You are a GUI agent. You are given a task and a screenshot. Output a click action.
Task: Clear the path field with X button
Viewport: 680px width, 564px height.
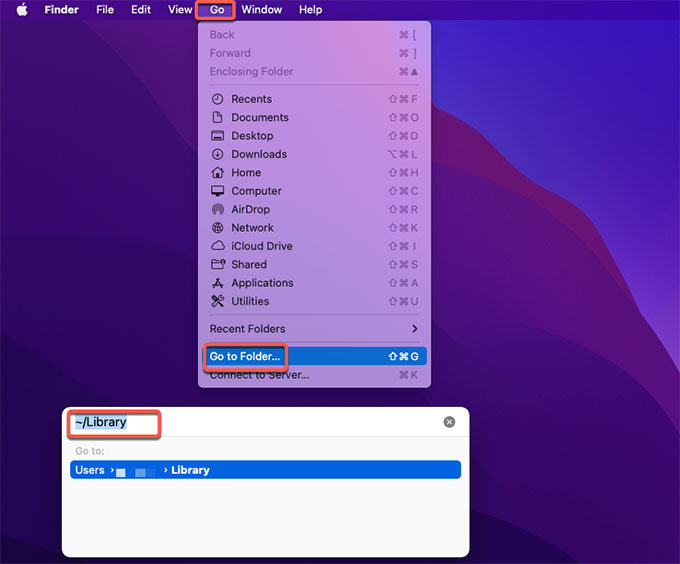(x=449, y=422)
